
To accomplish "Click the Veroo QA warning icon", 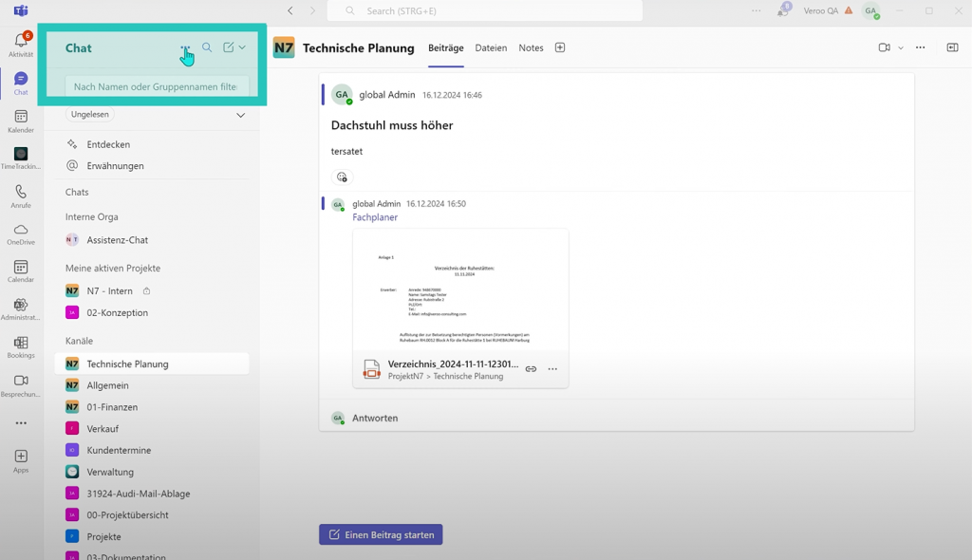I will [849, 10].
